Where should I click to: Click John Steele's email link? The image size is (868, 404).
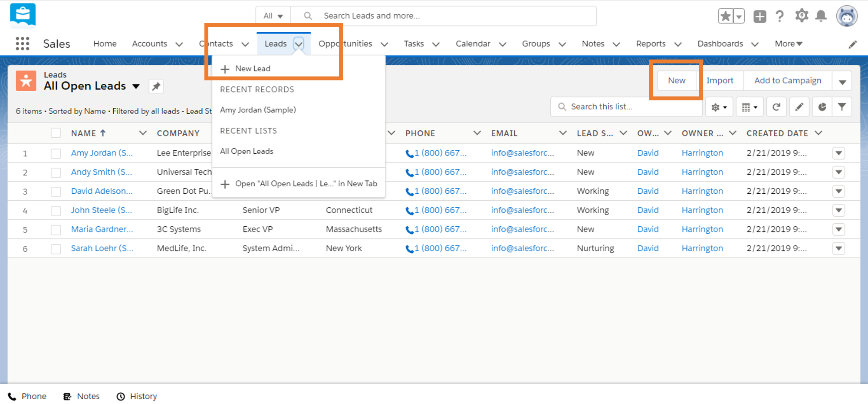(523, 210)
